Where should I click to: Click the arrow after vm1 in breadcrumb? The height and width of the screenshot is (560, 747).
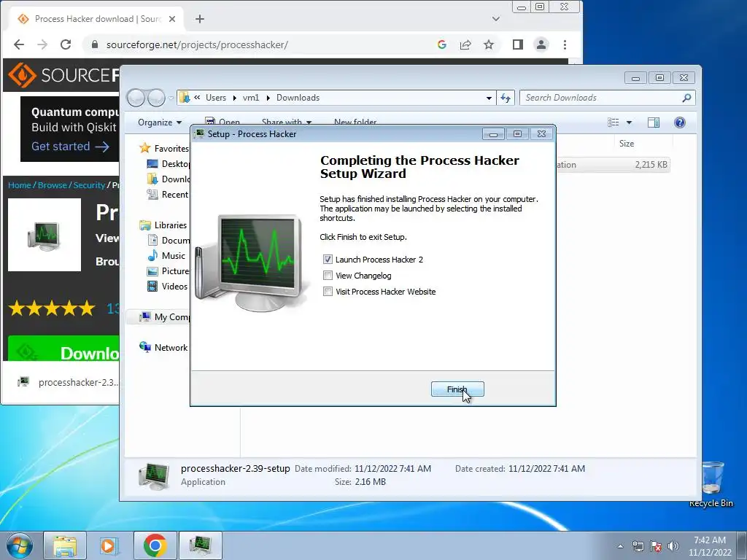click(x=268, y=98)
